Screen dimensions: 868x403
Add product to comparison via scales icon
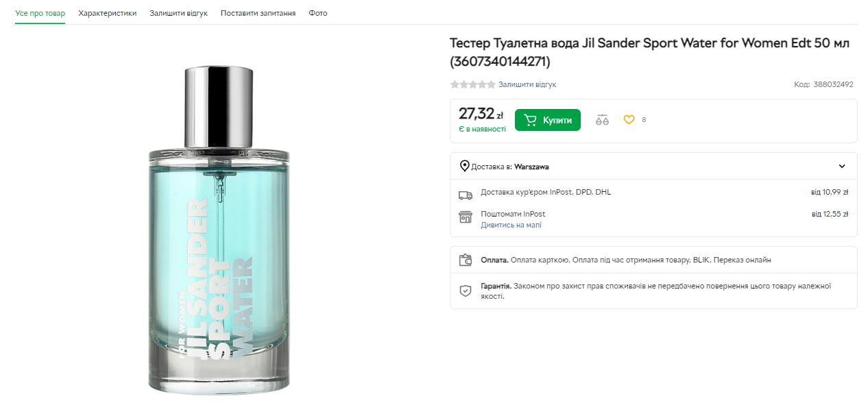pyautogui.click(x=602, y=120)
